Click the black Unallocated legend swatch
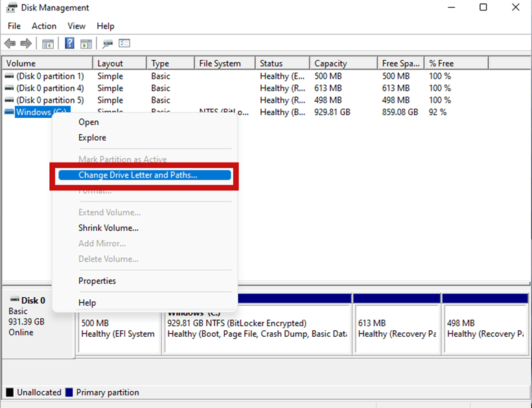Image resolution: width=532 pixels, height=408 pixels. click(x=10, y=392)
